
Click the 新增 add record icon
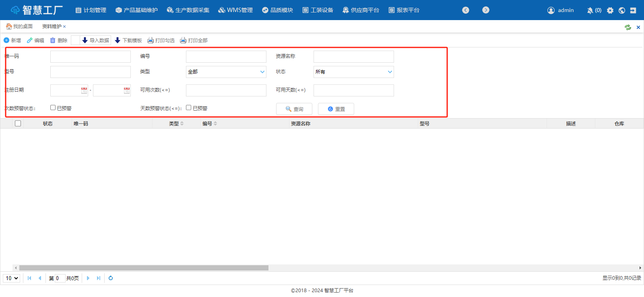(x=6, y=40)
